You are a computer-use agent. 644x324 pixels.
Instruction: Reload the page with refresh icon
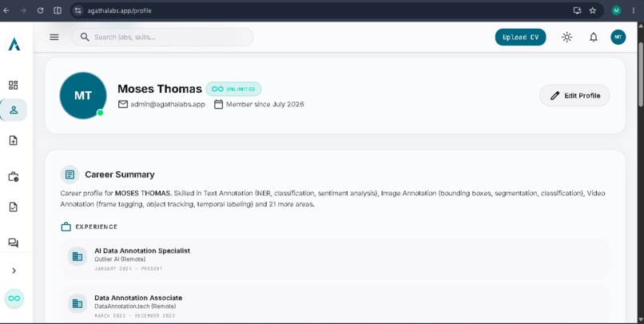(40, 10)
